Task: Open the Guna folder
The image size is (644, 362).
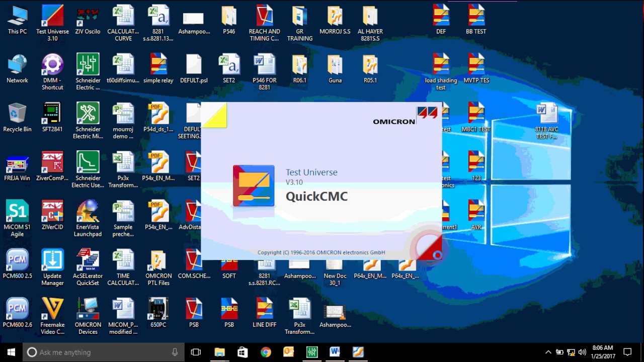Action: point(335,69)
